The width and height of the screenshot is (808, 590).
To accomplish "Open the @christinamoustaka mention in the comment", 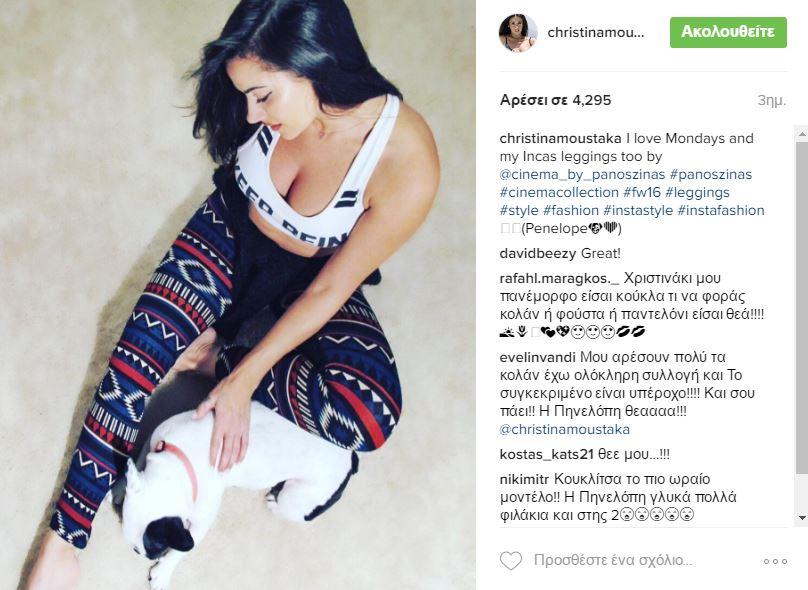I will [565, 429].
